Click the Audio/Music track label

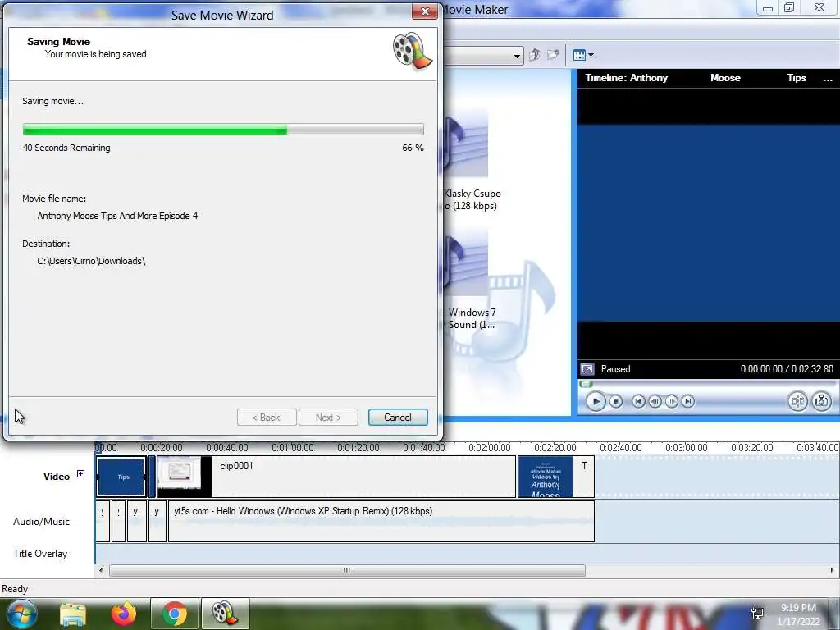[41, 522]
